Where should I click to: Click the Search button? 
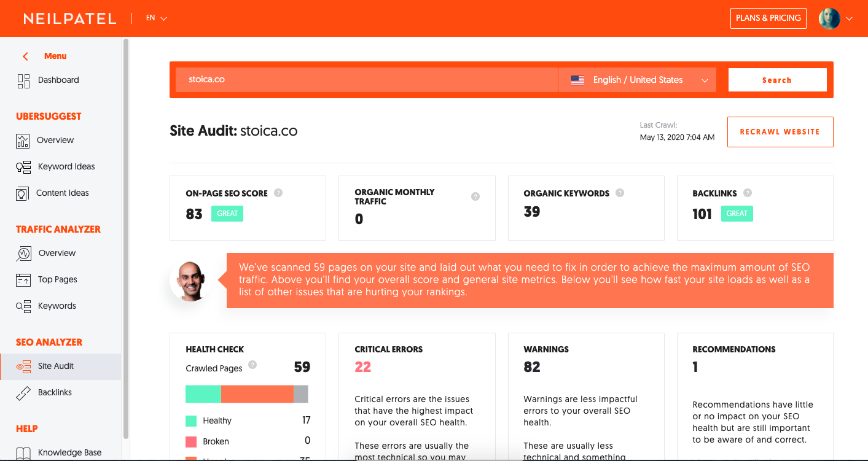pyautogui.click(x=777, y=80)
